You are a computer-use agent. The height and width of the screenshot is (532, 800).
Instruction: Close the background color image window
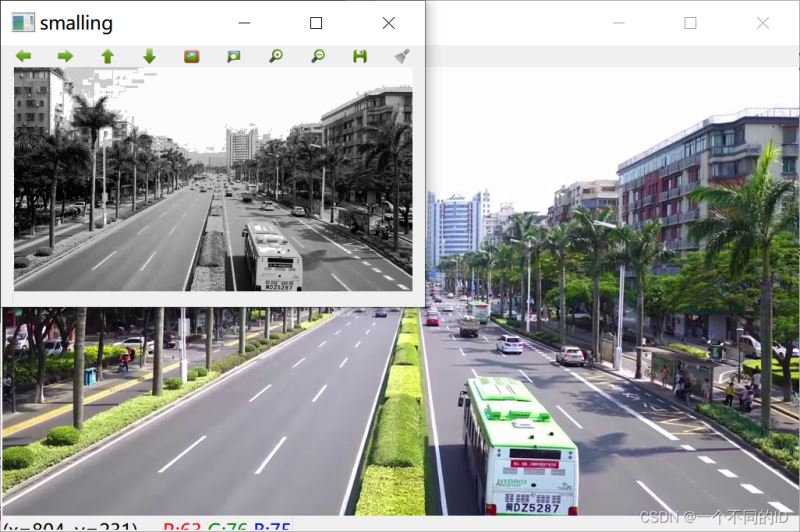(763, 23)
